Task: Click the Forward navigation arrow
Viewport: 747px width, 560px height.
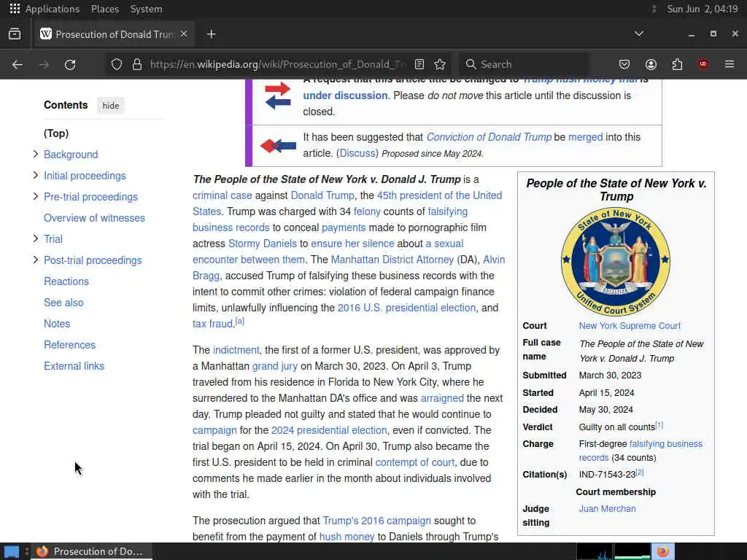Action: [44, 64]
